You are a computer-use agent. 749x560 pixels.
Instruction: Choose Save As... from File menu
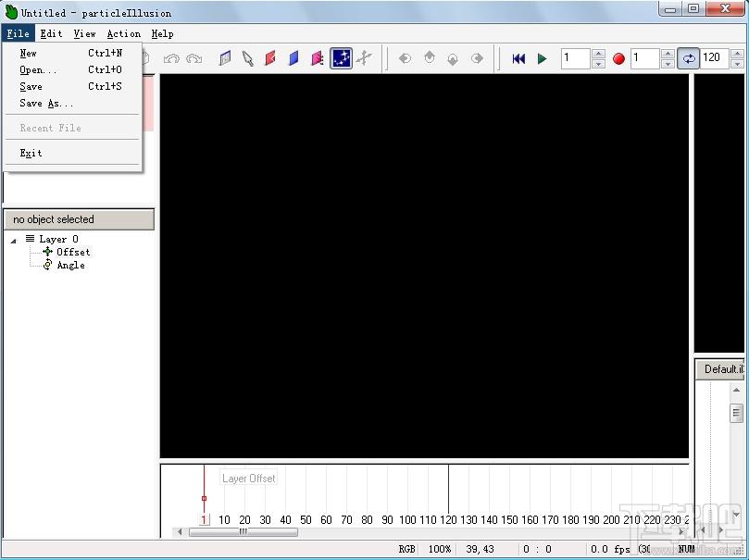pos(46,103)
